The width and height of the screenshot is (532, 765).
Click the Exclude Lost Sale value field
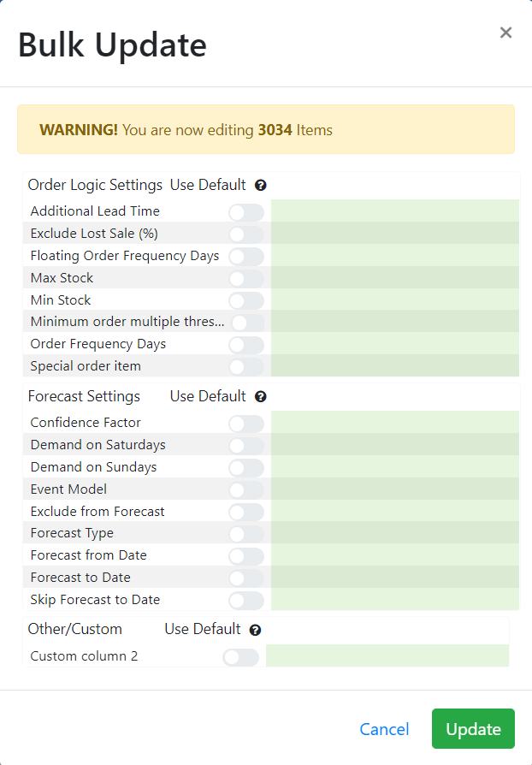click(x=394, y=234)
